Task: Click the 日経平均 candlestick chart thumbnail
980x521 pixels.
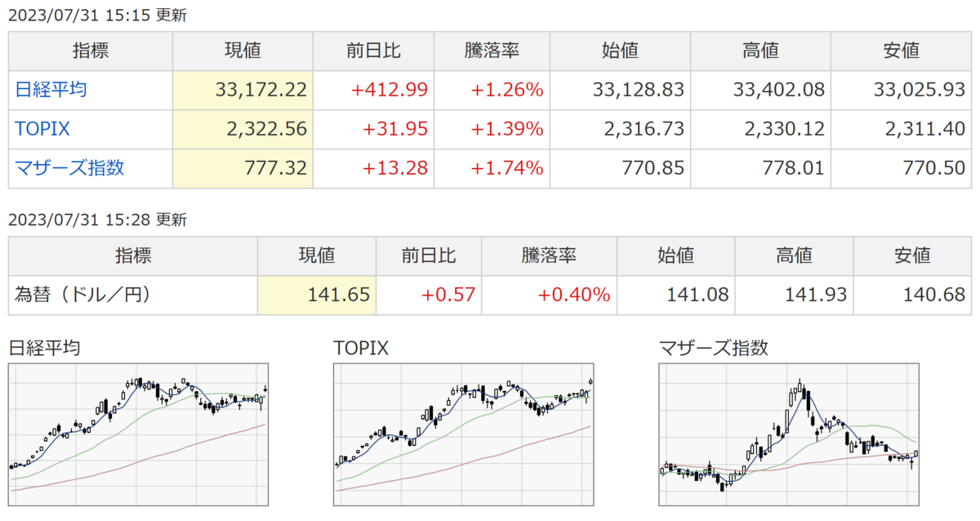Action: pos(140,436)
